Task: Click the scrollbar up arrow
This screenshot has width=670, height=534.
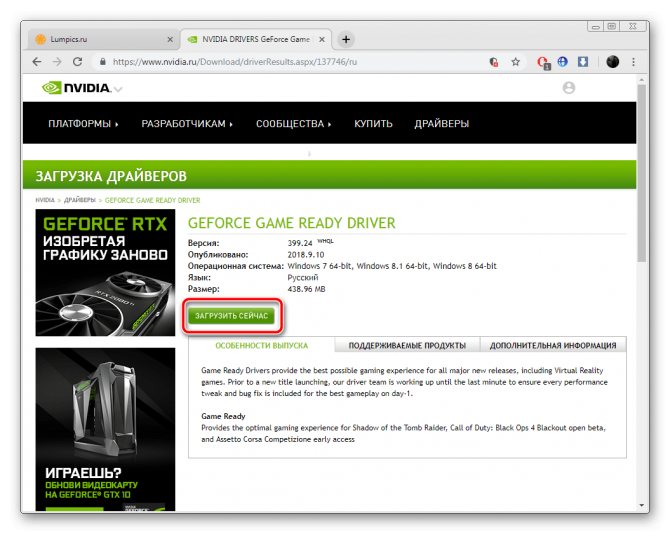Action: click(x=641, y=79)
